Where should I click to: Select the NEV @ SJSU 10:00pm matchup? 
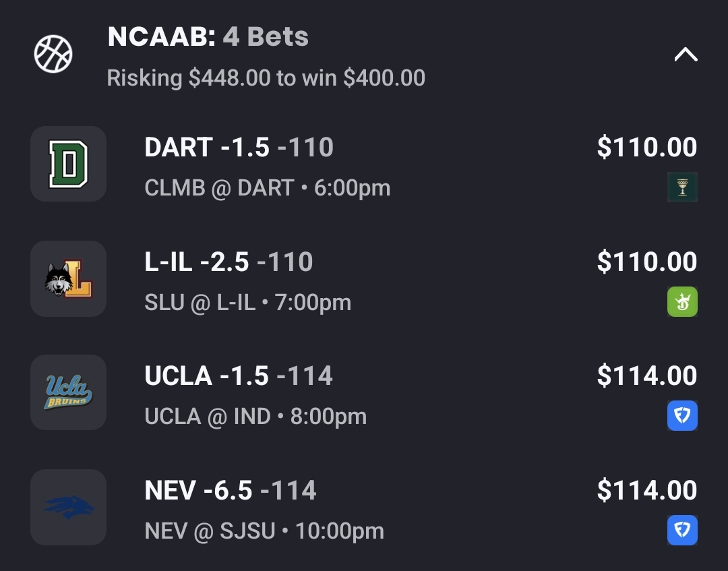264,531
